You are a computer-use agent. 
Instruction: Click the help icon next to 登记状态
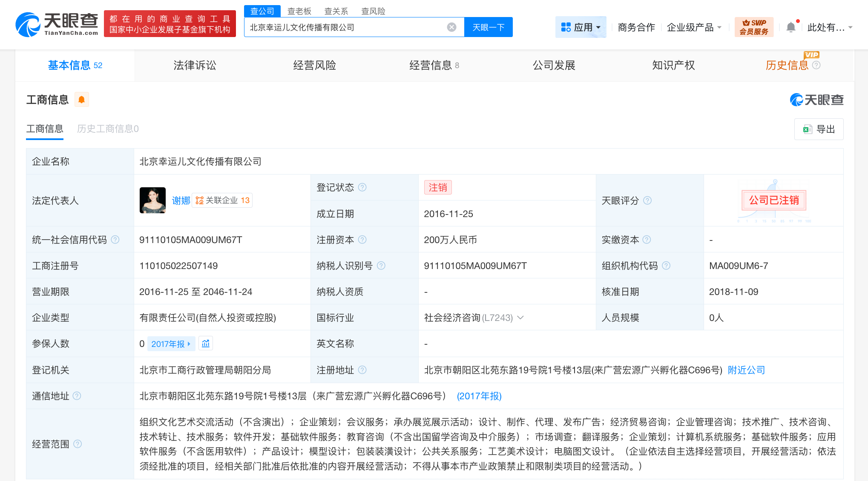point(362,187)
